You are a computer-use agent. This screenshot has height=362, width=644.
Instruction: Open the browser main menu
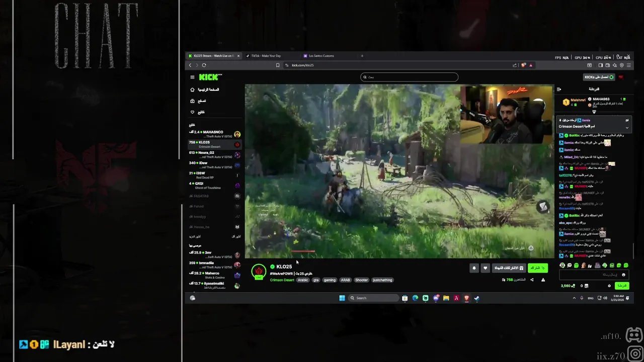click(x=628, y=65)
